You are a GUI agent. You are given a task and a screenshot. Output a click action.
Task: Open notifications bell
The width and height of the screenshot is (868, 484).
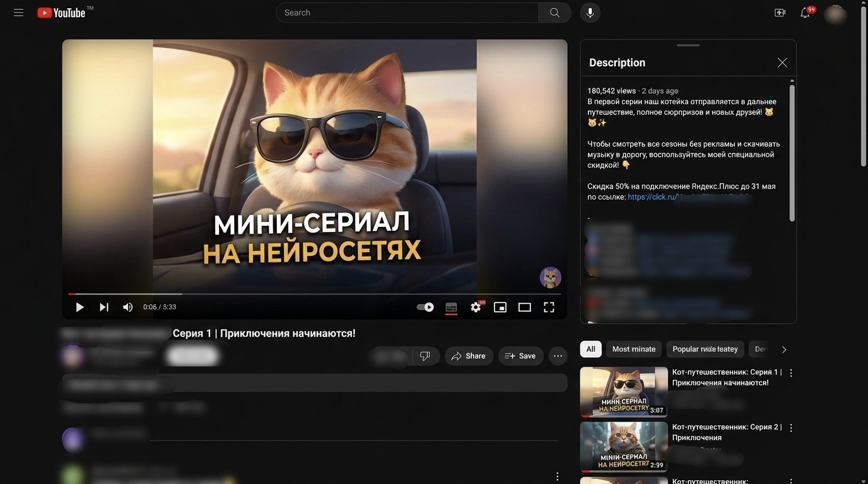tap(806, 13)
